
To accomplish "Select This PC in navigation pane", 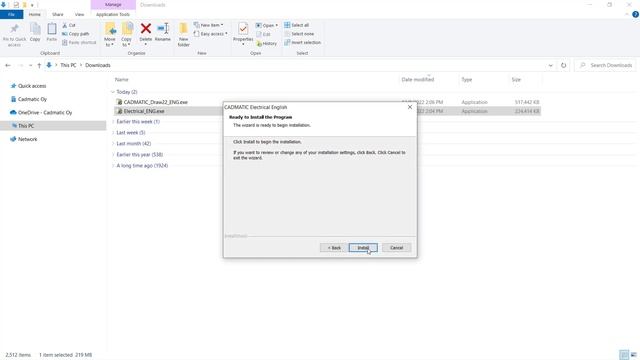I will [53, 126].
